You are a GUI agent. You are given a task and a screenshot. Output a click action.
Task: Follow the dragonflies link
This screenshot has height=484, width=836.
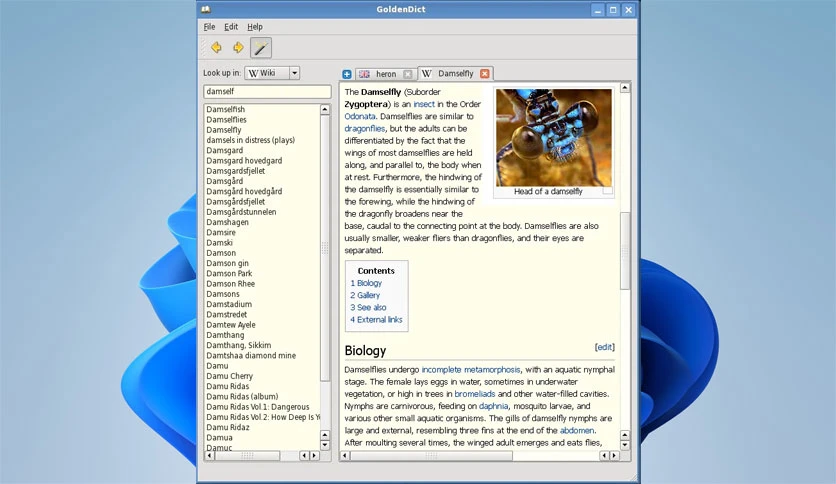pos(365,128)
